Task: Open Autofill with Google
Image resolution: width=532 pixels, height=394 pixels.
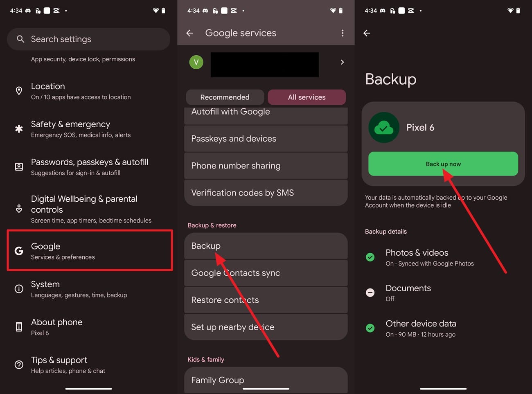Action: [266, 115]
